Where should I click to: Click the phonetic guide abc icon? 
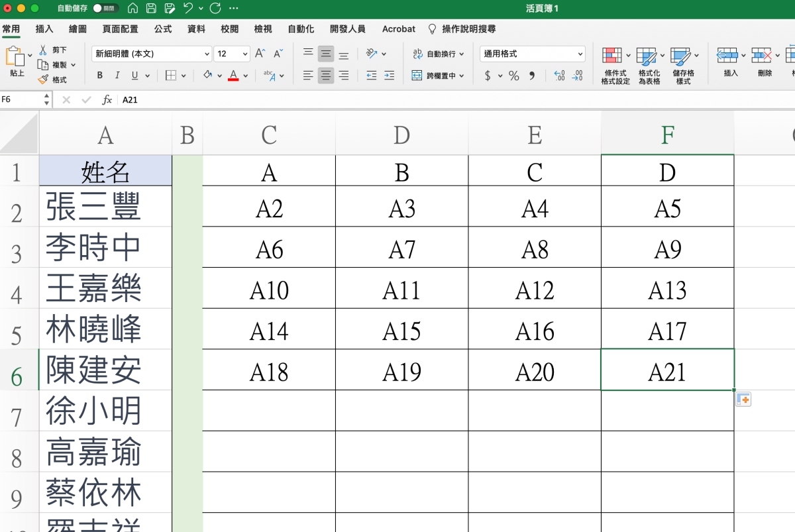(x=269, y=76)
